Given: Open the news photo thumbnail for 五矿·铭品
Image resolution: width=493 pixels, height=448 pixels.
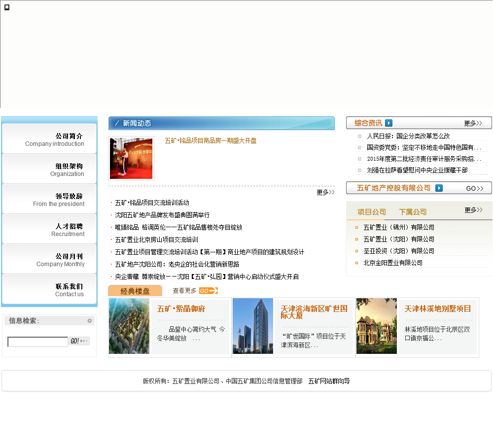Looking at the screenshot, I should point(131,159).
